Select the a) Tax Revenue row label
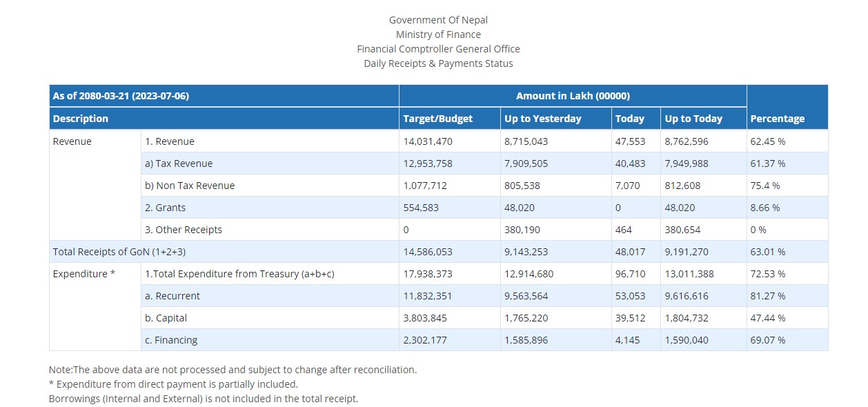 tap(179, 163)
